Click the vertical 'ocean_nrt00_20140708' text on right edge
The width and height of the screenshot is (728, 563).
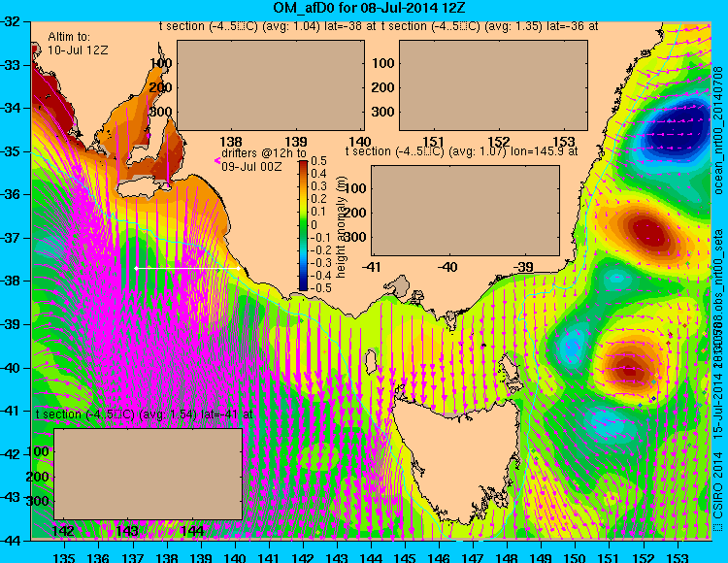coord(718,130)
